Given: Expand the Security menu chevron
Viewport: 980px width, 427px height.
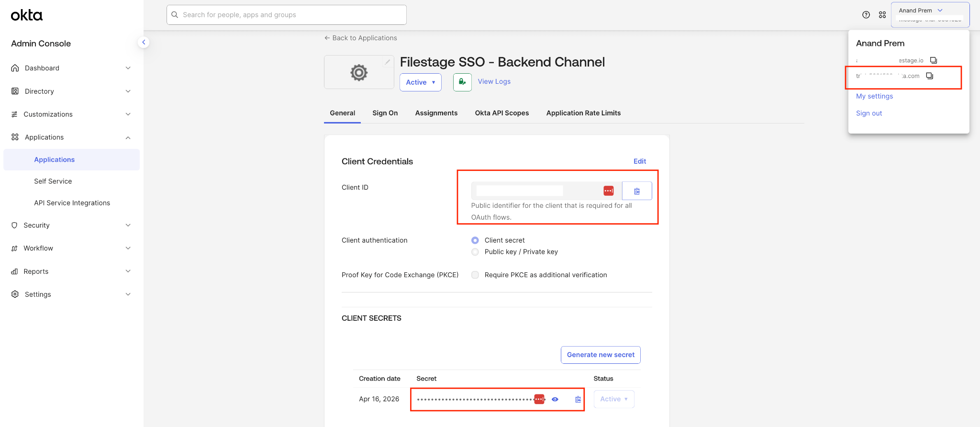Looking at the screenshot, I should pos(128,225).
